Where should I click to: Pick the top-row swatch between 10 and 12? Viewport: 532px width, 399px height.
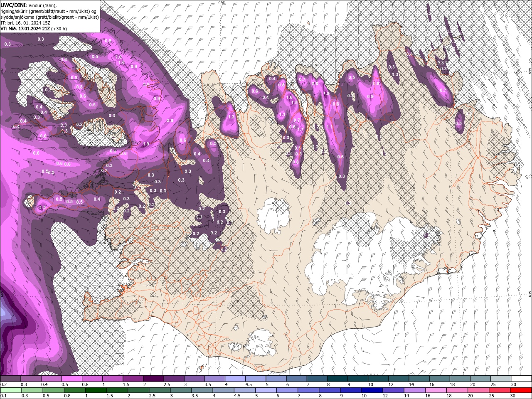coord(378,379)
